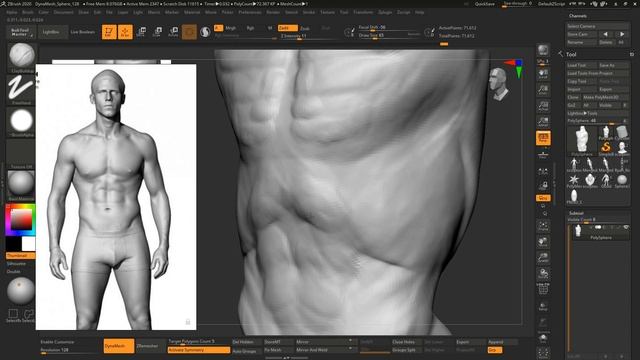Open the Render menu
Viewport: 640px width, 360px height.
click(x=273, y=12)
